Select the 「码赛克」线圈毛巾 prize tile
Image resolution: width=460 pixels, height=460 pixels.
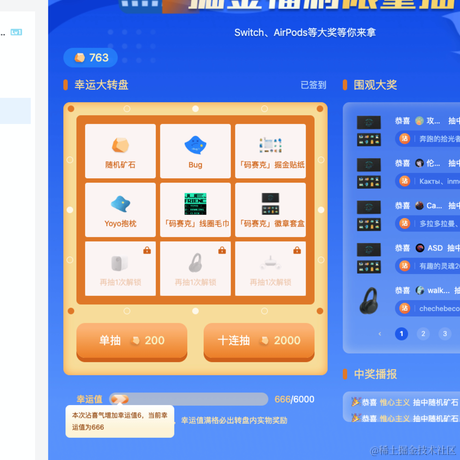click(x=195, y=210)
